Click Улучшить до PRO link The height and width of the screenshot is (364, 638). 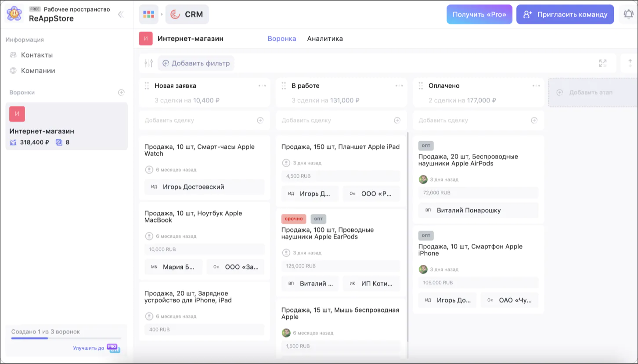point(97,348)
